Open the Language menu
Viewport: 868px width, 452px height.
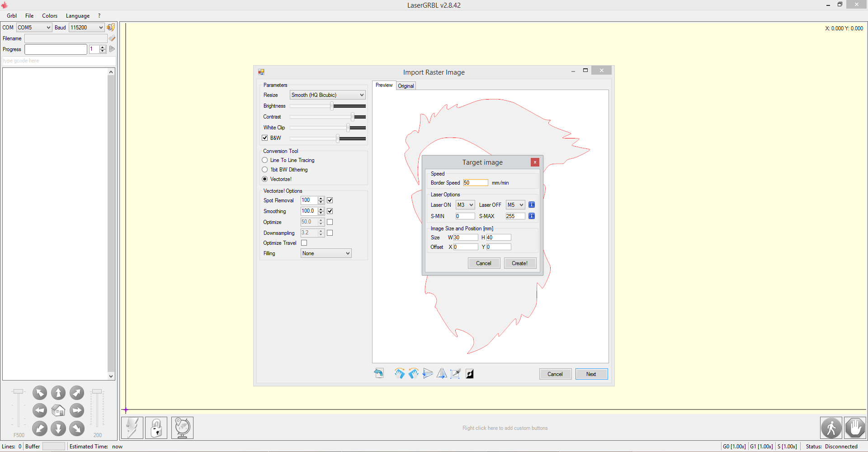(78, 16)
